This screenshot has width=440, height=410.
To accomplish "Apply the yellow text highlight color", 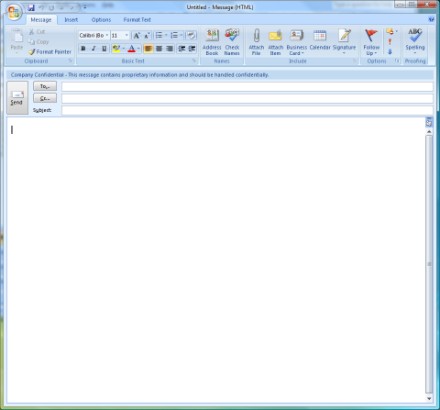I will (116, 49).
